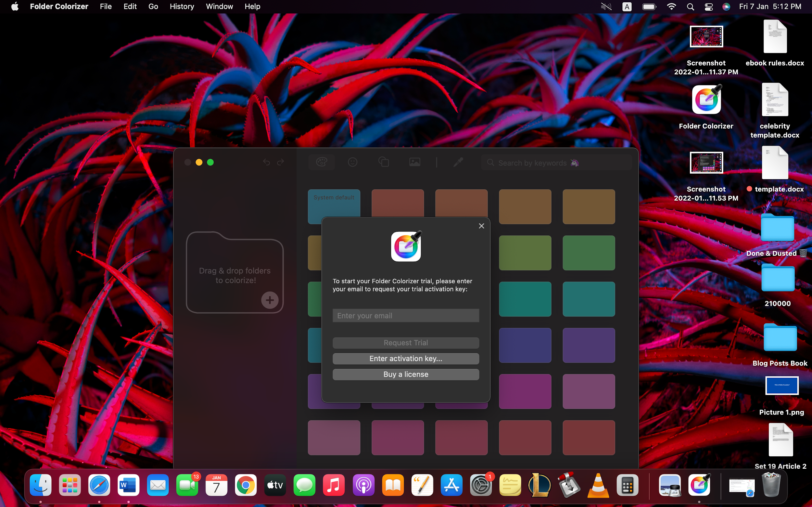Close the trial activation dialog

pyautogui.click(x=481, y=226)
